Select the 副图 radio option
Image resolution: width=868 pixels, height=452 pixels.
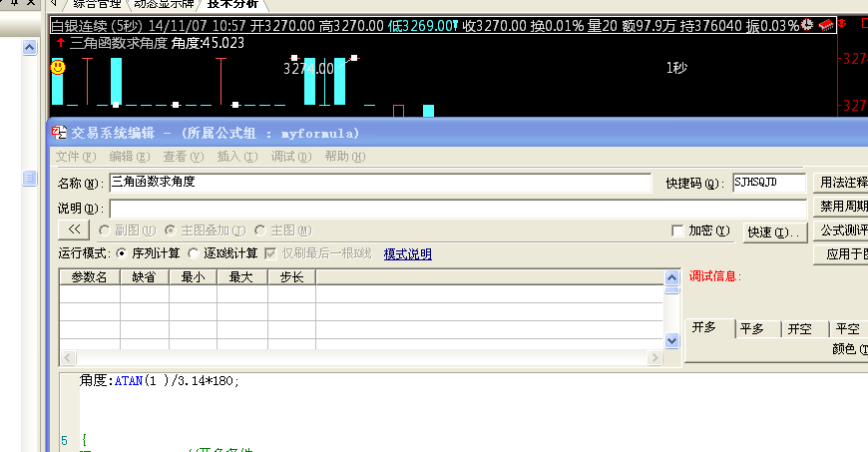coord(104,230)
